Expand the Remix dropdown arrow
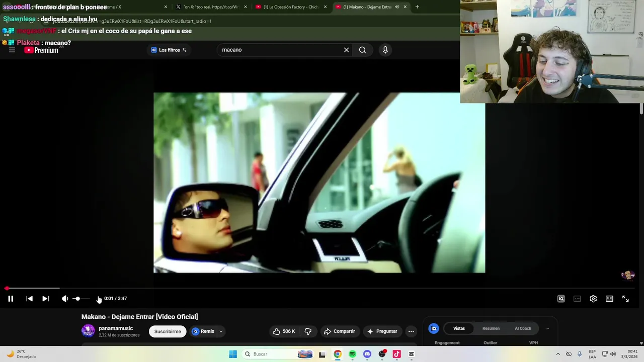Screen dimensions: 644x362 (x=221, y=331)
